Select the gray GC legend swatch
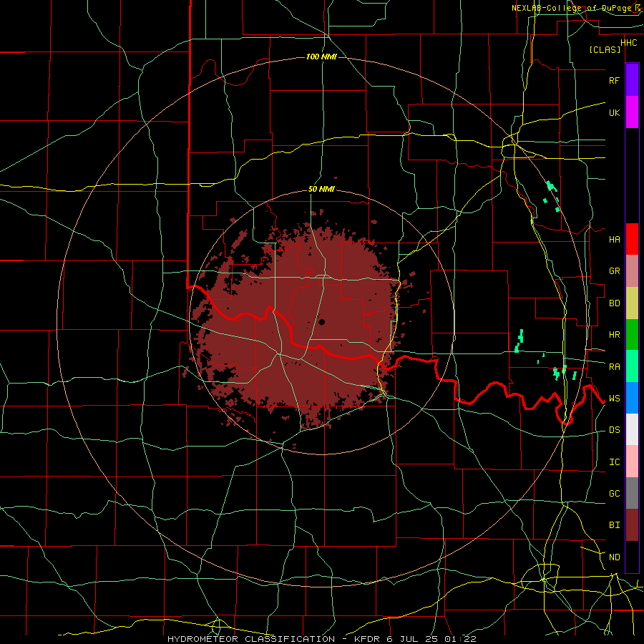644x644 pixels. [632, 493]
